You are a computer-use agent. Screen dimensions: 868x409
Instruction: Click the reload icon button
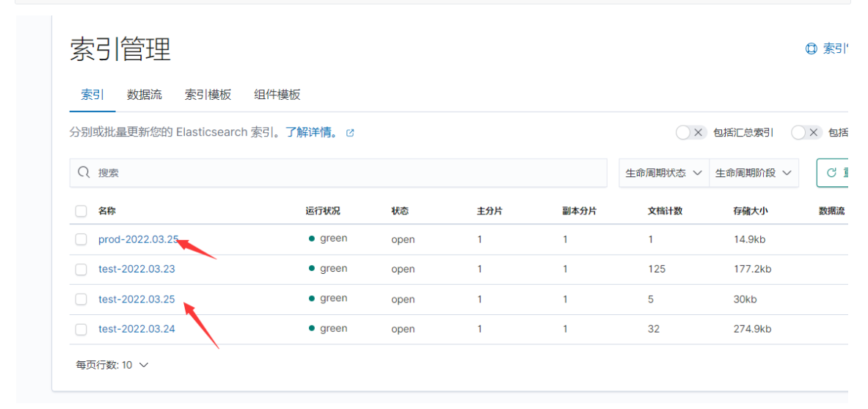pyautogui.click(x=832, y=173)
